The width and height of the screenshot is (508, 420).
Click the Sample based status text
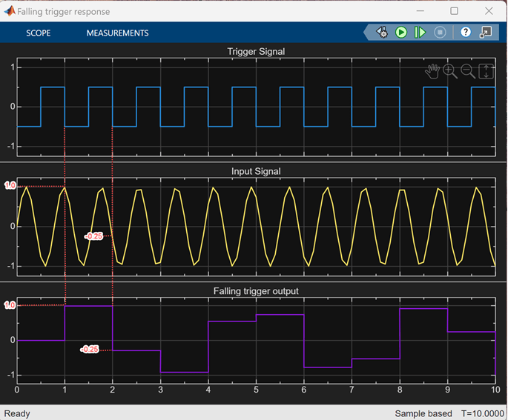pyautogui.click(x=423, y=413)
